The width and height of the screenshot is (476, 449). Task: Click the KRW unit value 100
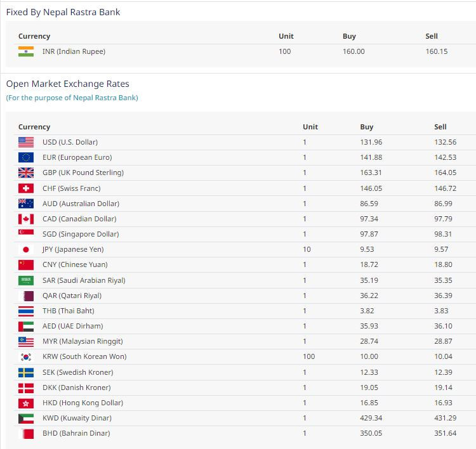point(308,356)
